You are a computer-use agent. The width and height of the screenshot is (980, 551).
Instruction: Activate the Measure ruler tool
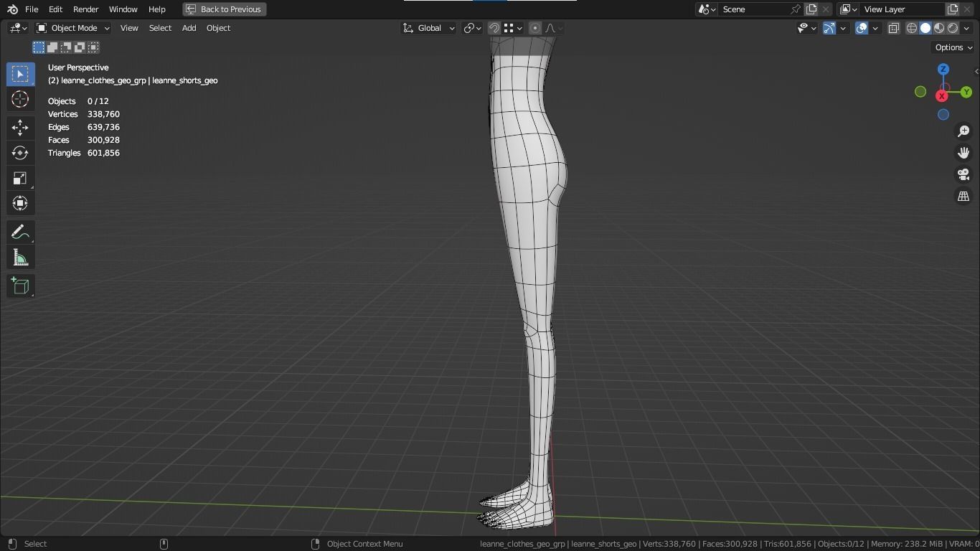20,258
